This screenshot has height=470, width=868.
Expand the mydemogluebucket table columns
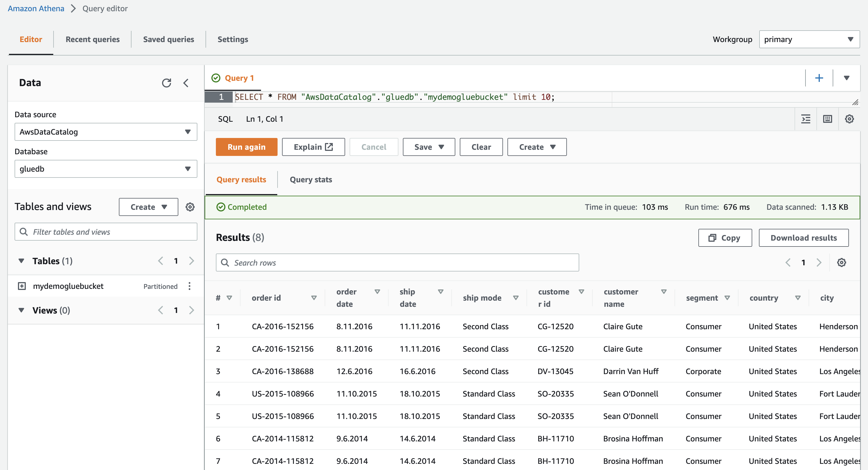click(22, 286)
